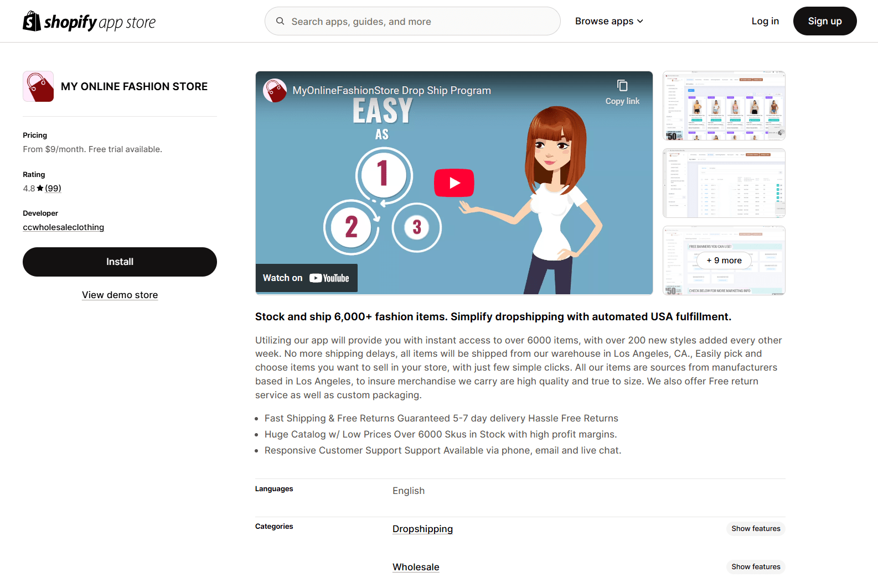Click the rating star icon

click(x=40, y=189)
